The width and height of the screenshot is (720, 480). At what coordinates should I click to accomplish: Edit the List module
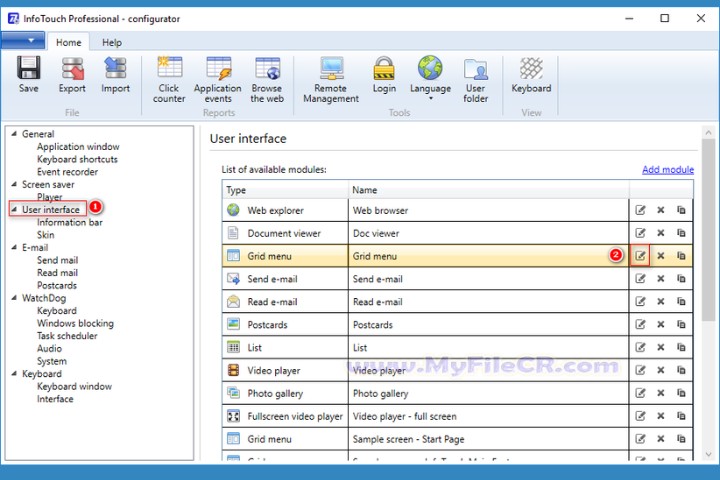click(x=640, y=347)
